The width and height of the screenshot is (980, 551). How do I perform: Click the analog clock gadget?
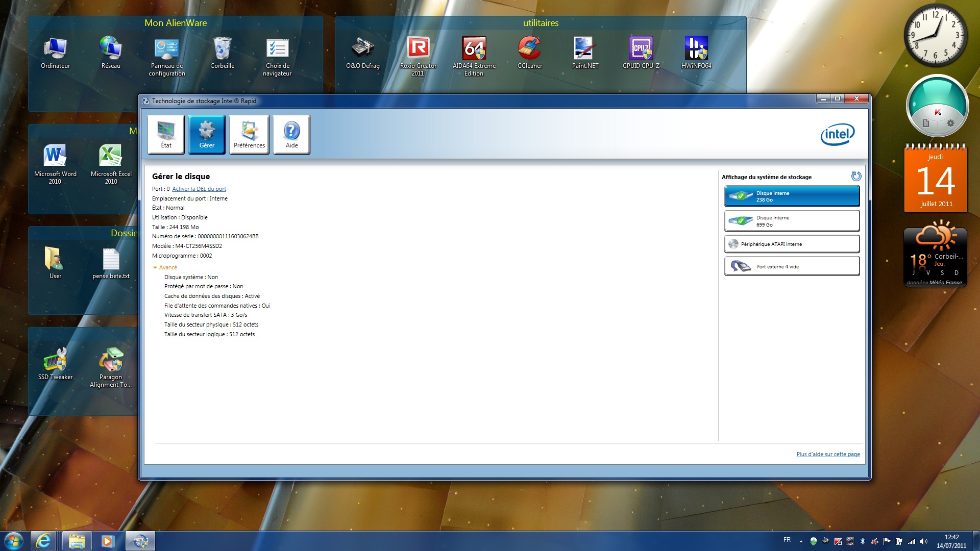(x=936, y=35)
